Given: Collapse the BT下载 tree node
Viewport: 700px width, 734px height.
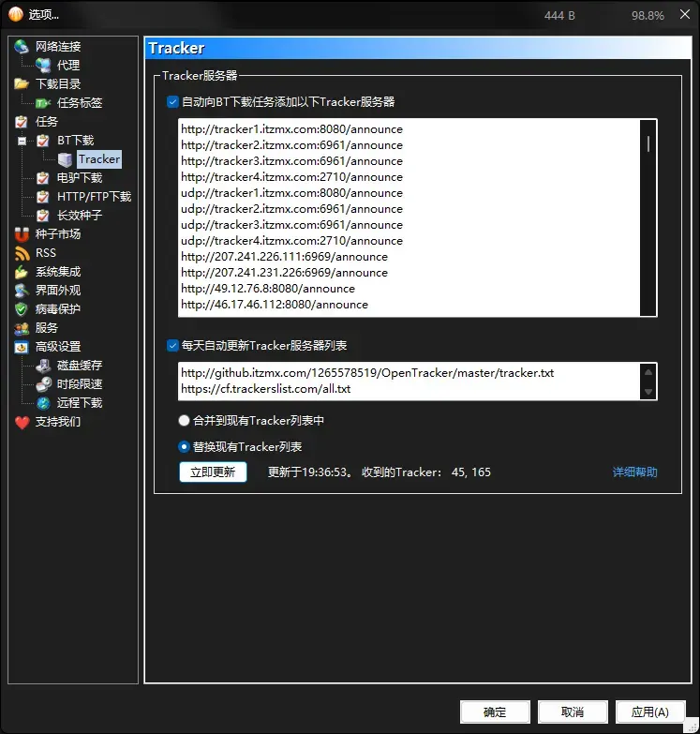Looking at the screenshot, I should tap(22, 141).
